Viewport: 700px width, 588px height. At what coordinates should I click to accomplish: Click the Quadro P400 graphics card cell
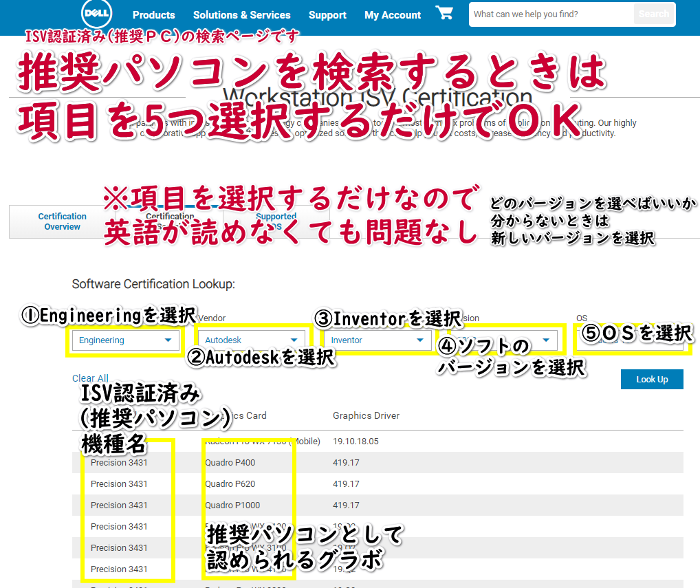230,463
